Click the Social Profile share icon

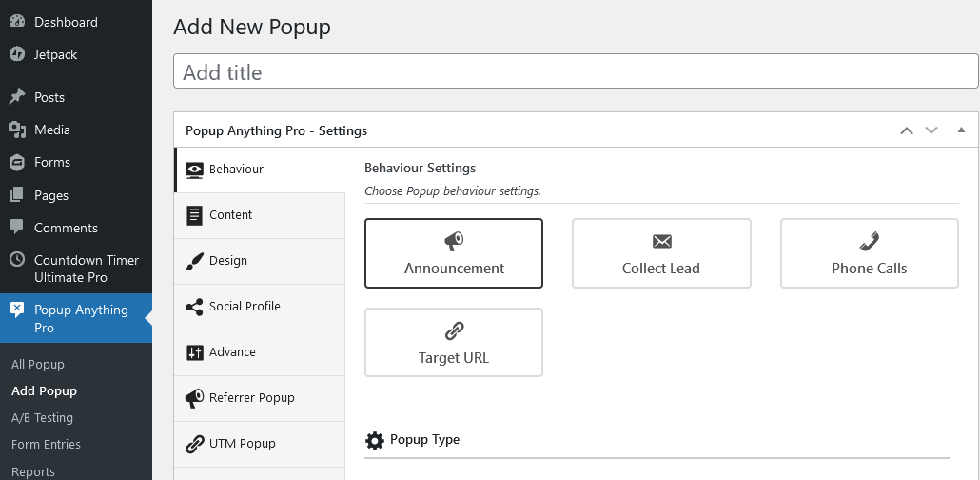194,307
